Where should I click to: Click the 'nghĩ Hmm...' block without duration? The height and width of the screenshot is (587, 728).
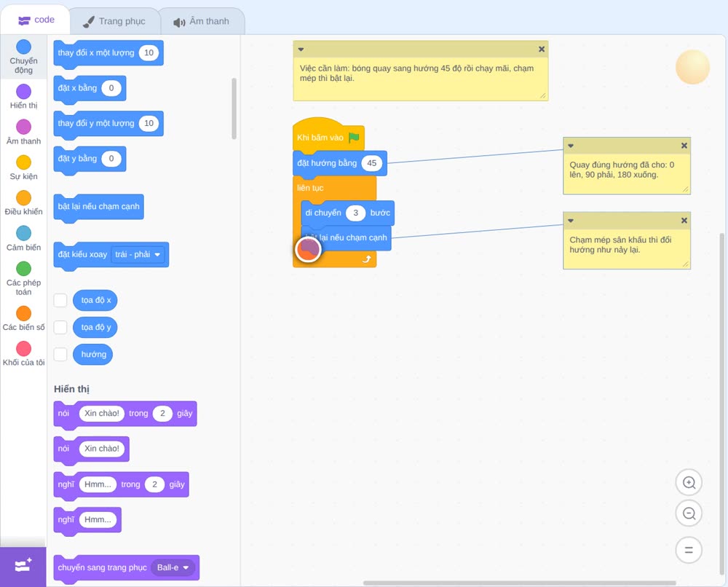click(87, 520)
